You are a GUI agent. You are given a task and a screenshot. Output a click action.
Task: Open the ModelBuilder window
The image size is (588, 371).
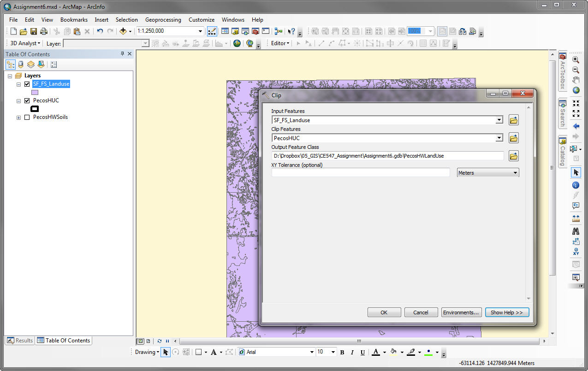[x=279, y=31]
